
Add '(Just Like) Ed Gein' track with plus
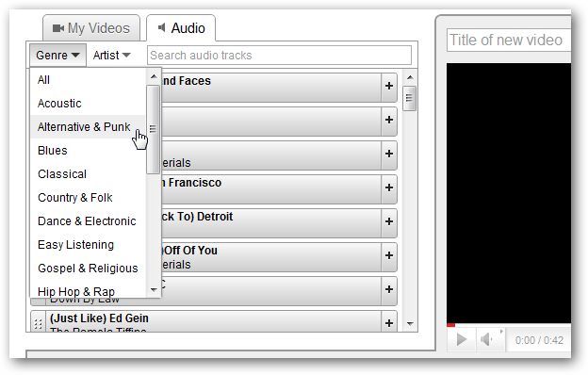[389, 322]
